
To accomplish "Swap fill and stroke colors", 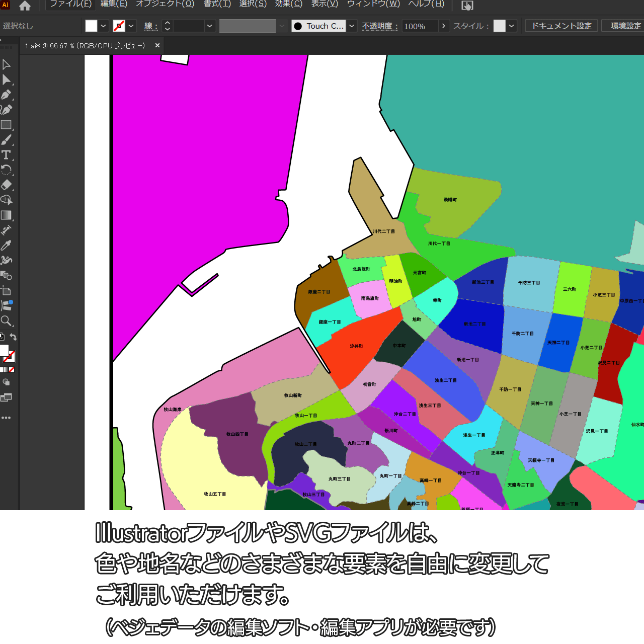I will pos(14,337).
